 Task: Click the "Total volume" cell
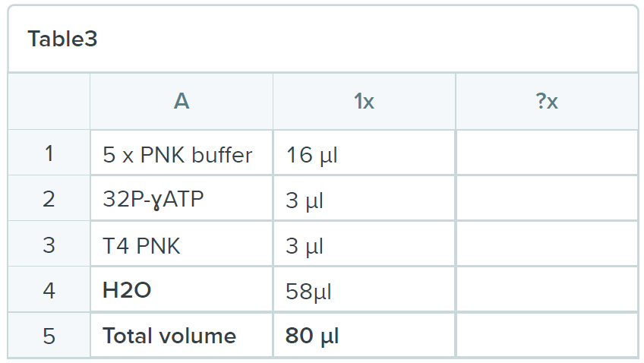pyautogui.click(x=169, y=336)
